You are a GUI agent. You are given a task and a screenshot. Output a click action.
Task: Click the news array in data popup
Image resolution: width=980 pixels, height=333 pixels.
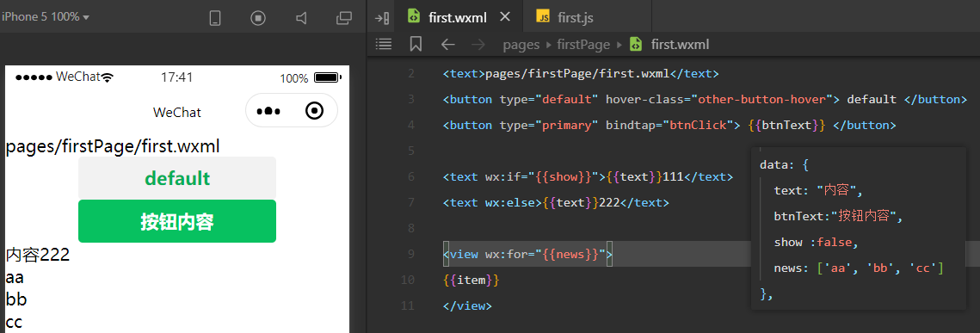coord(858,268)
